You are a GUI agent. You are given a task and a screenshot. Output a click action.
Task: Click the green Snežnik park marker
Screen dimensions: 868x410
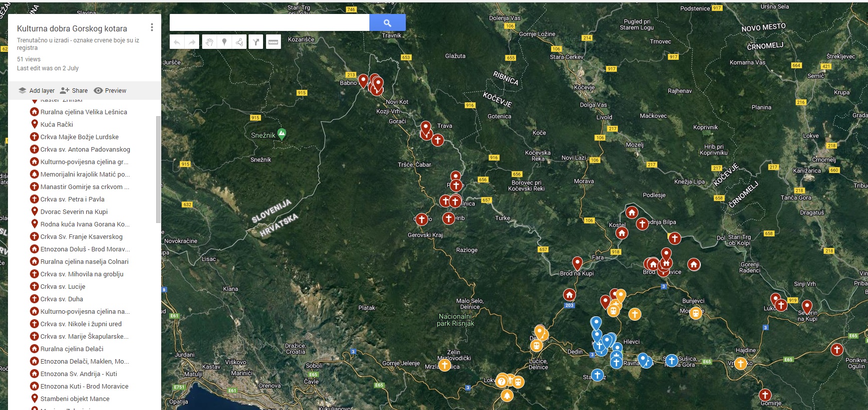tap(282, 133)
